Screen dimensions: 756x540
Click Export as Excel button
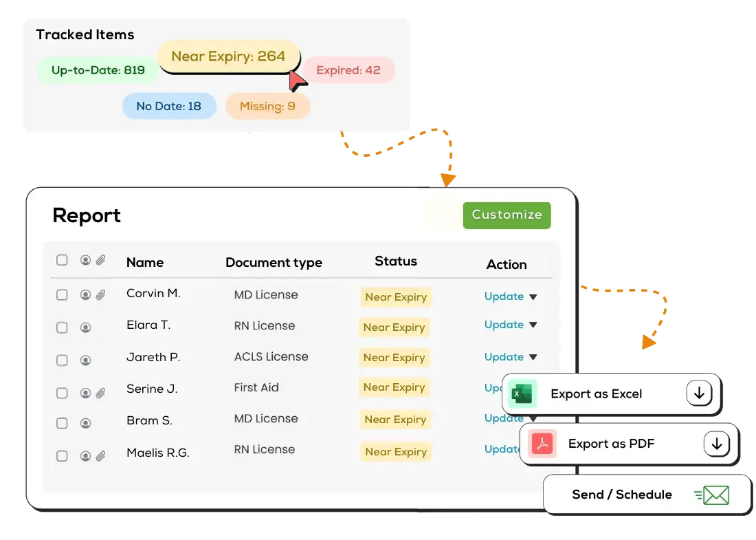[612, 393]
